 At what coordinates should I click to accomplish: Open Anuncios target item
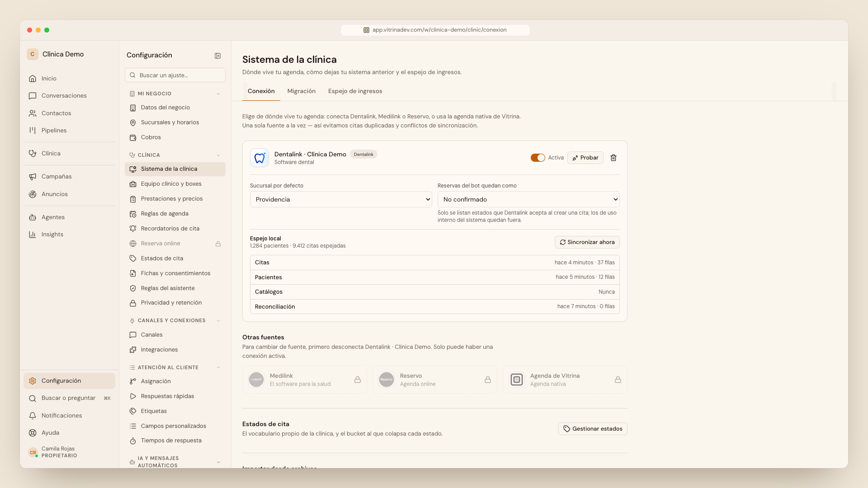[x=69, y=194]
